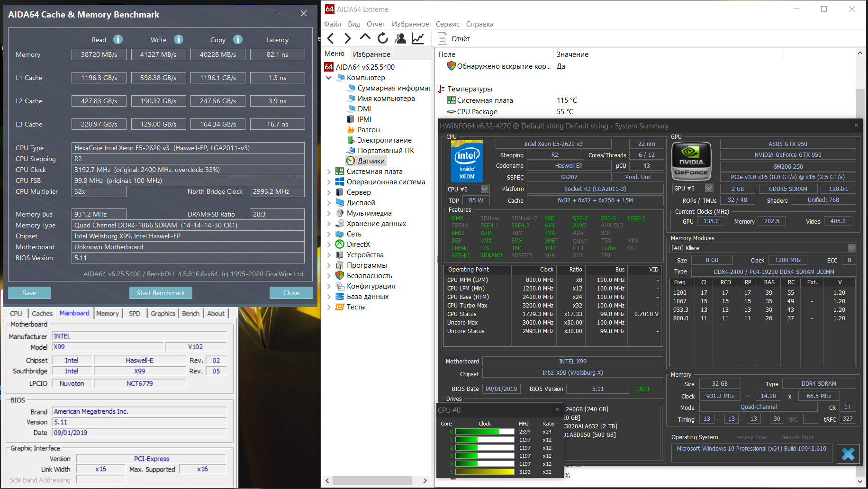868x489 pixels.
Task: Expand the Мультимедиа tree node
Action: point(329,213)
